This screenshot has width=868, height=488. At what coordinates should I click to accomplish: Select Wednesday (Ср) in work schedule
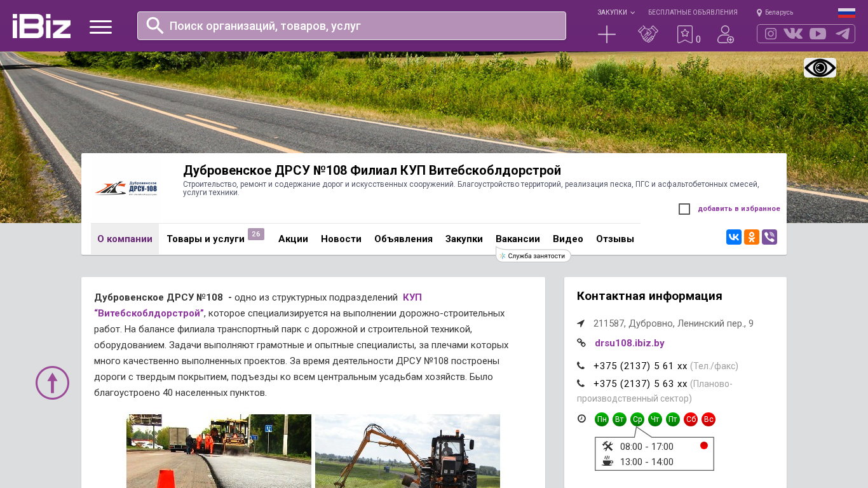pyautogui.click(x=637, y=419)
